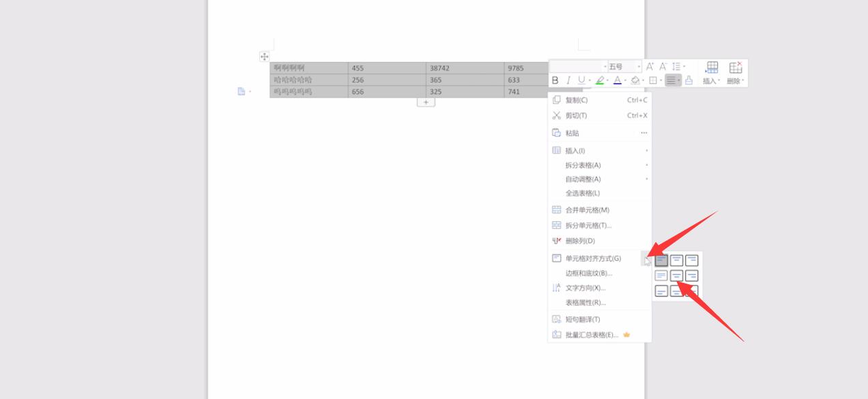Choose the top-center cell alignment icon

click(676, 260)
